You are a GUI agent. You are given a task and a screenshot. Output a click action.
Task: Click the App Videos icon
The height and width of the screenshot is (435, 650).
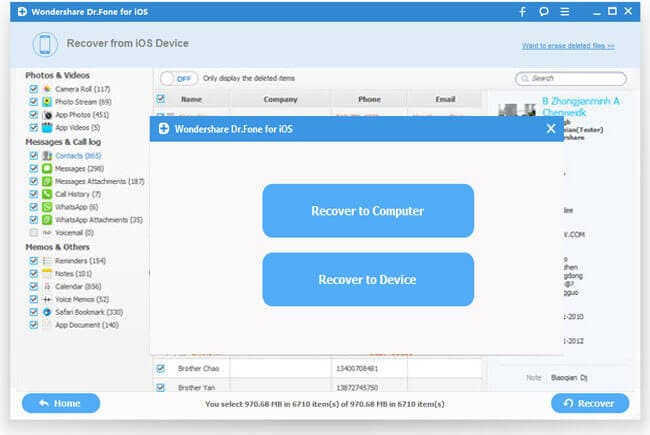[x=47, y=127]
